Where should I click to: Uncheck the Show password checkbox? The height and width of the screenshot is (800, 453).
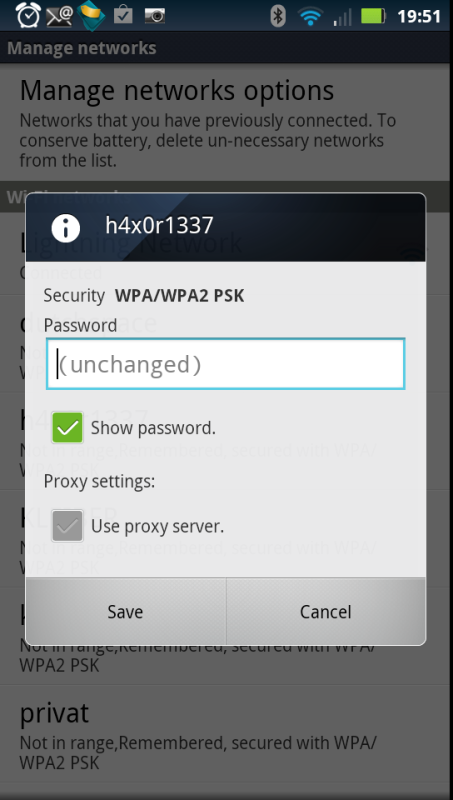(67, 428)
